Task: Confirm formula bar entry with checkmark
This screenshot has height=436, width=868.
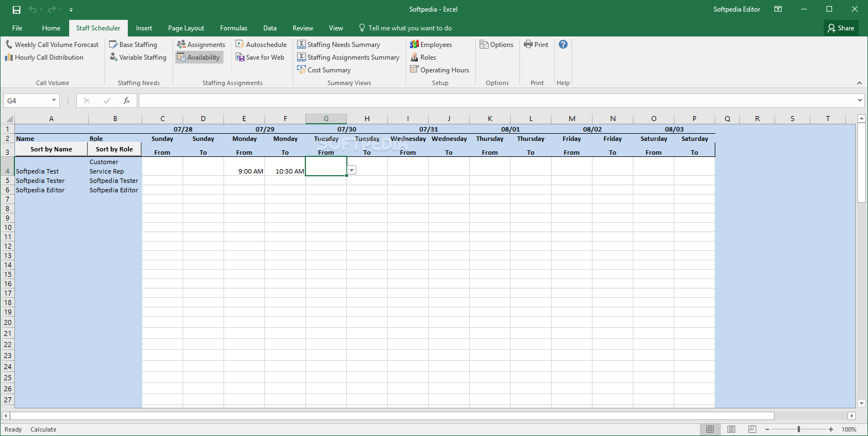Action: click(107, 101)
